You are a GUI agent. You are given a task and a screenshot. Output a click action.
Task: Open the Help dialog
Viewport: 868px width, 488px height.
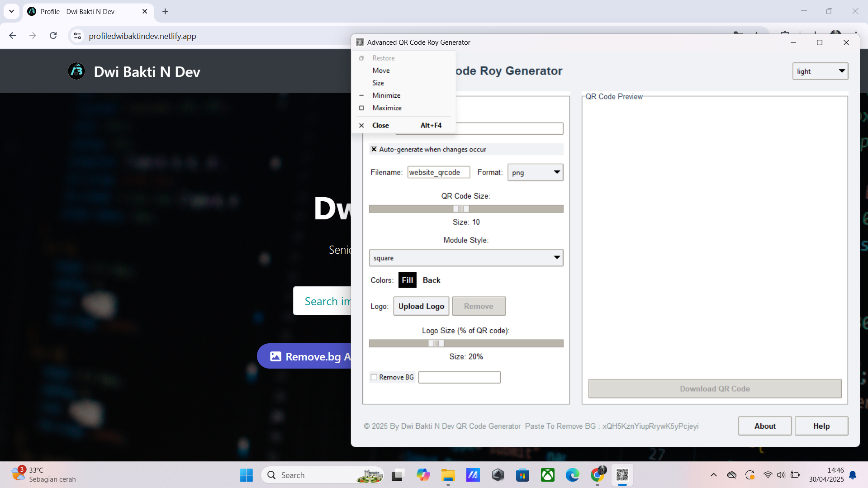[821, 426]
